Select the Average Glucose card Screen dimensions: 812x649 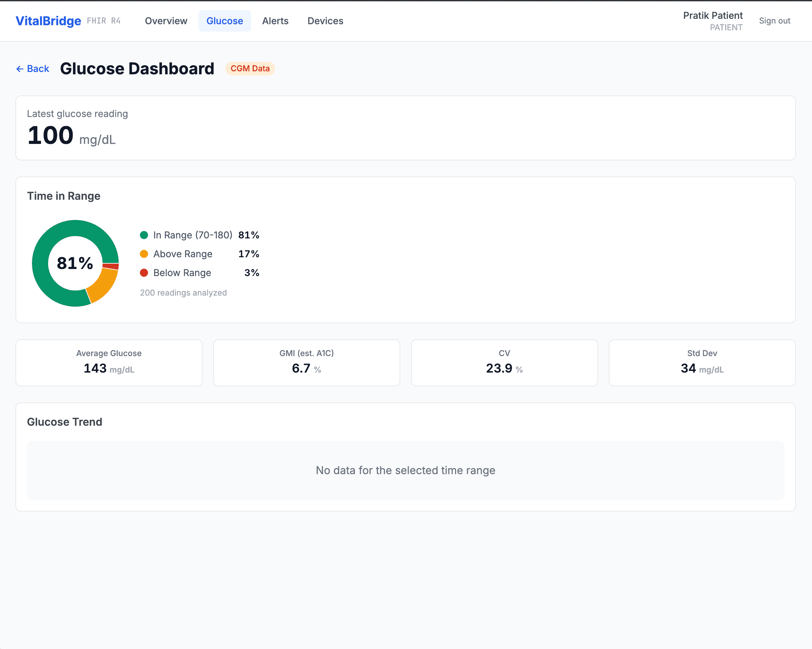pos(109,363)
